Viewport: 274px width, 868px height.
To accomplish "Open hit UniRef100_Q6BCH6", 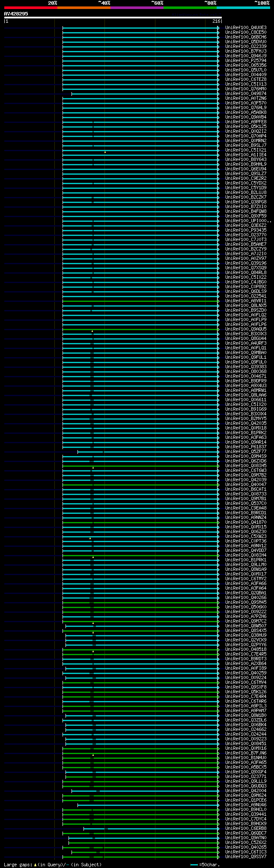I will (246, 37).
